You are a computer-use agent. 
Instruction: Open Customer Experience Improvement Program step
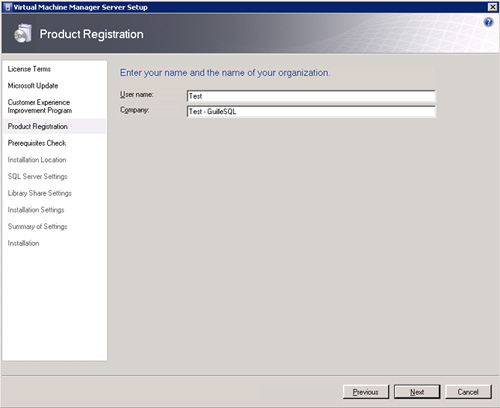click(x=40, y=106)
